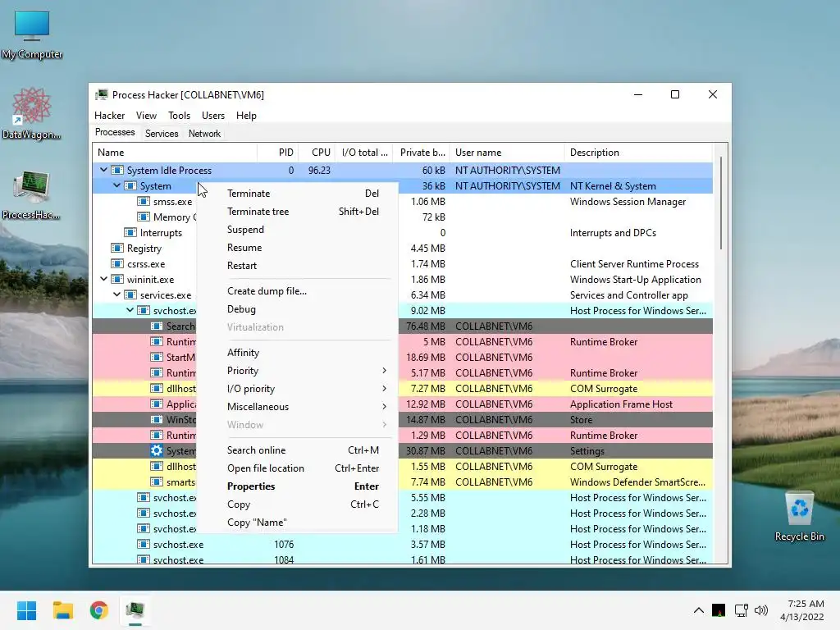Click the System Idle Process row icon
Viewport: 840px width, 630px height.
[116, 171]
